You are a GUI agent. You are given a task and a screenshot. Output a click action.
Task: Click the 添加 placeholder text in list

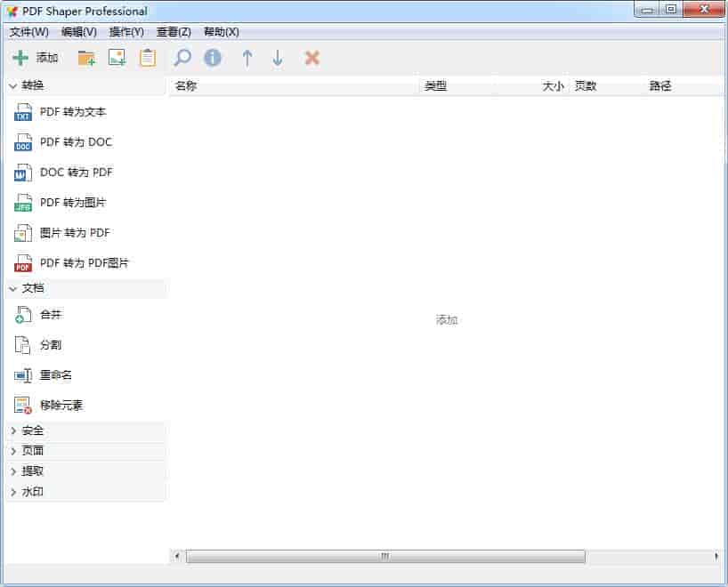coord(447,319)
